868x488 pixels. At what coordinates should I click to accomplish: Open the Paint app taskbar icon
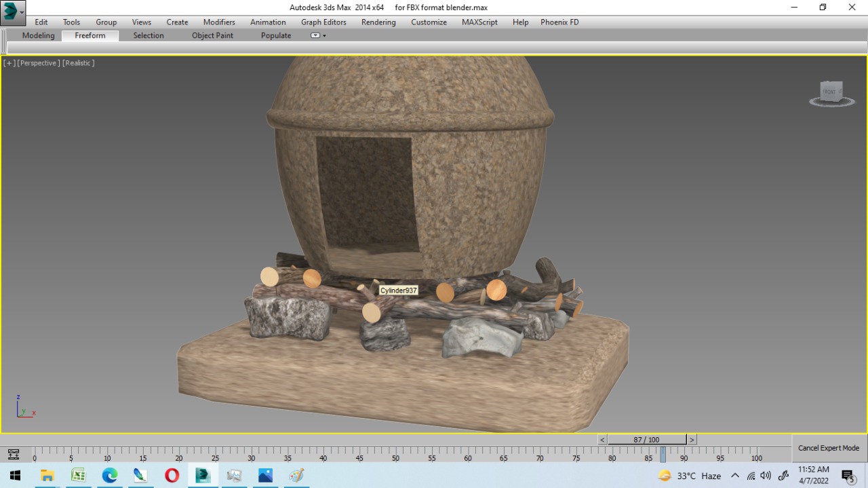pyautogui.click(x=296, y=476)
